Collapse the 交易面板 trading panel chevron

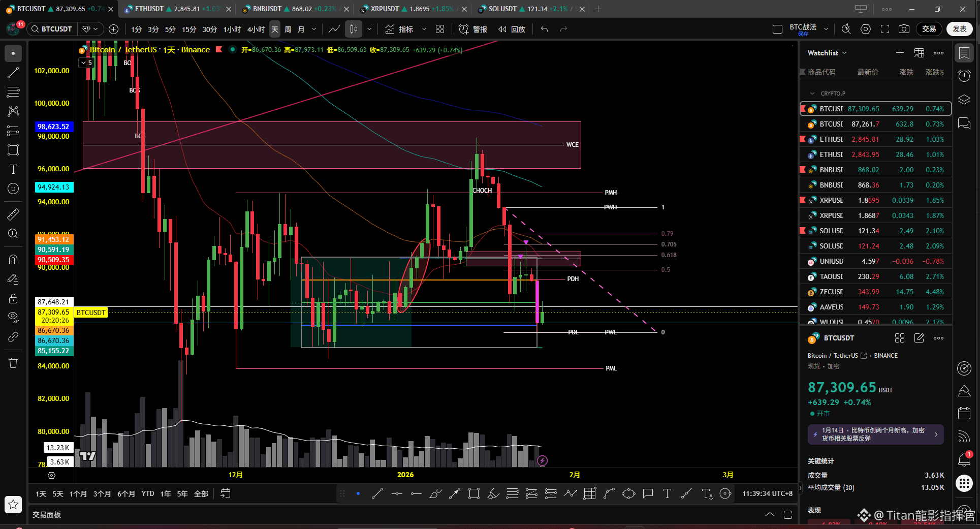coord(770,515)
